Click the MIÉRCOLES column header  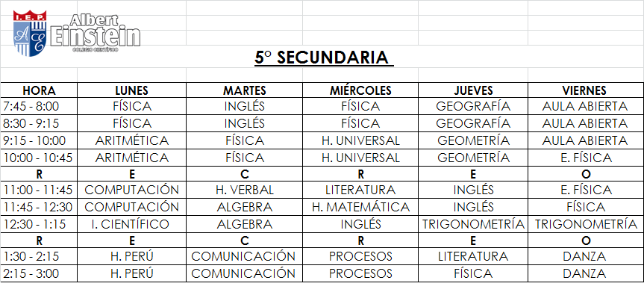[x=360, y=90]
